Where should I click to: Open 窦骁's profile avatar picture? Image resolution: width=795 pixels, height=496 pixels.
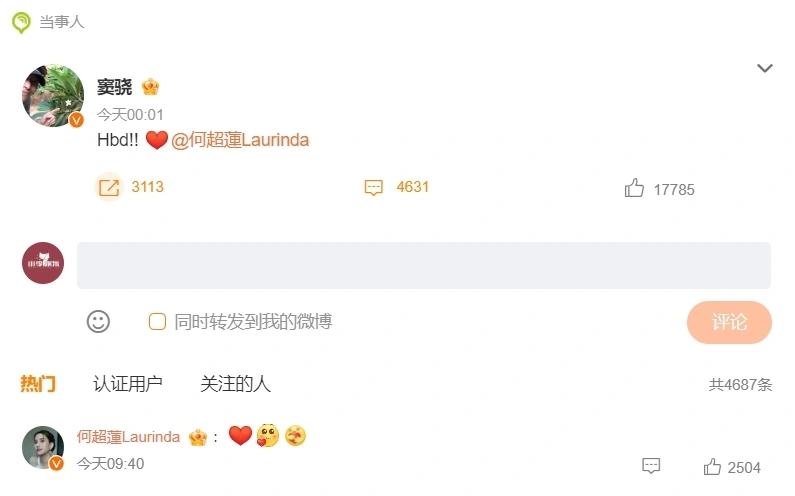[x=53, y=95]
